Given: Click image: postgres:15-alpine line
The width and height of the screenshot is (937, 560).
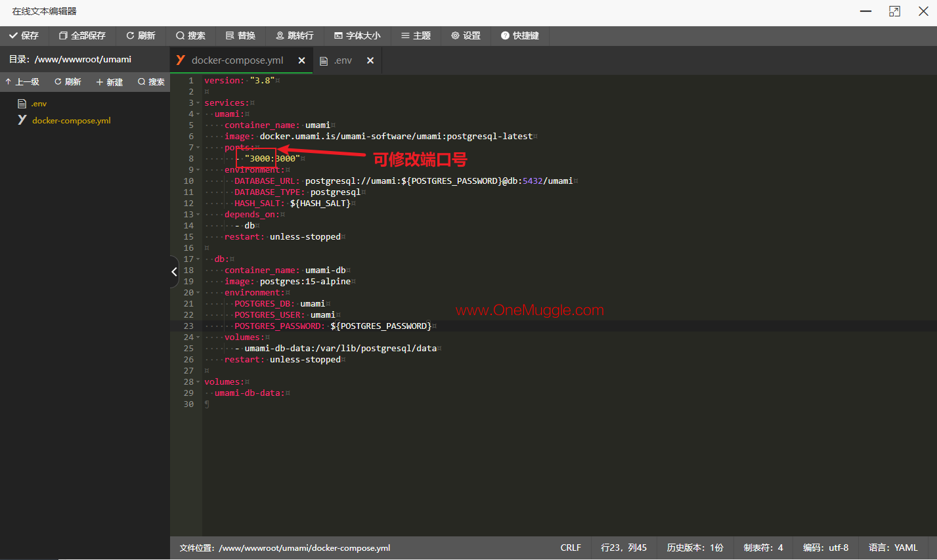Looking at the screenshot, I should click(x=288, y=282).
